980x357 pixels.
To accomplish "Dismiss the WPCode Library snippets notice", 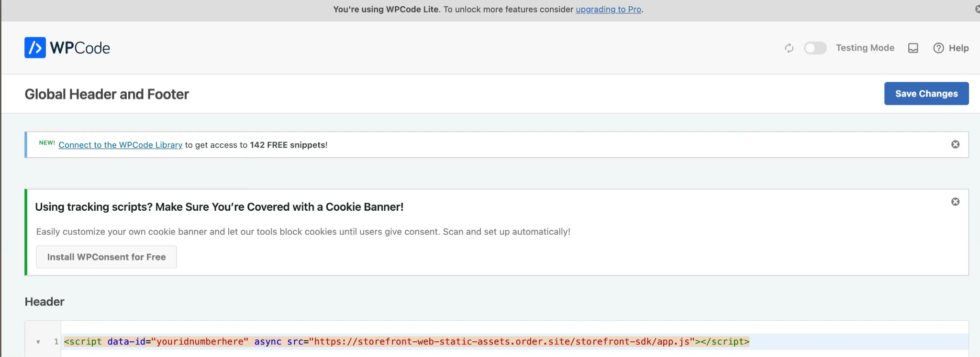I will 956,144.
